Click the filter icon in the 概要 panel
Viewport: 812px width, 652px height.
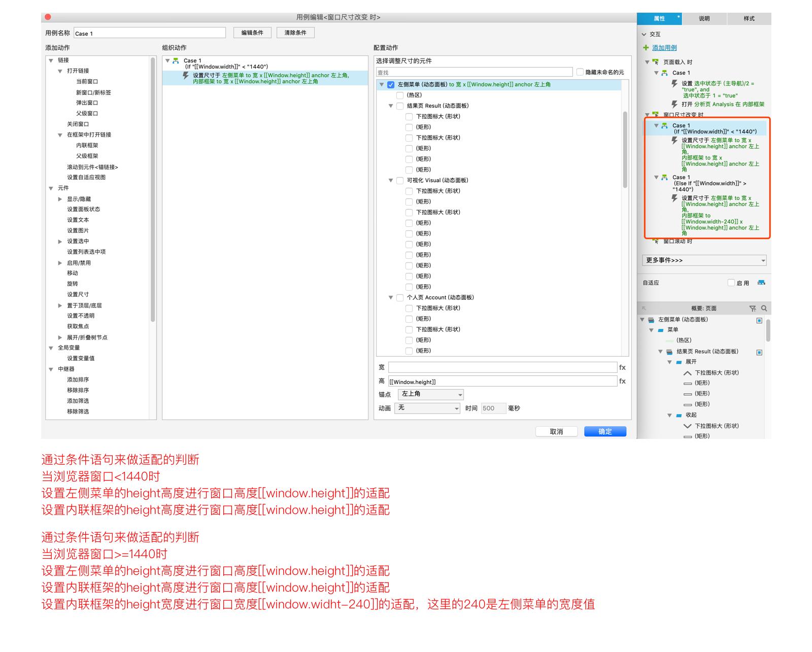(x=753, y=308)
